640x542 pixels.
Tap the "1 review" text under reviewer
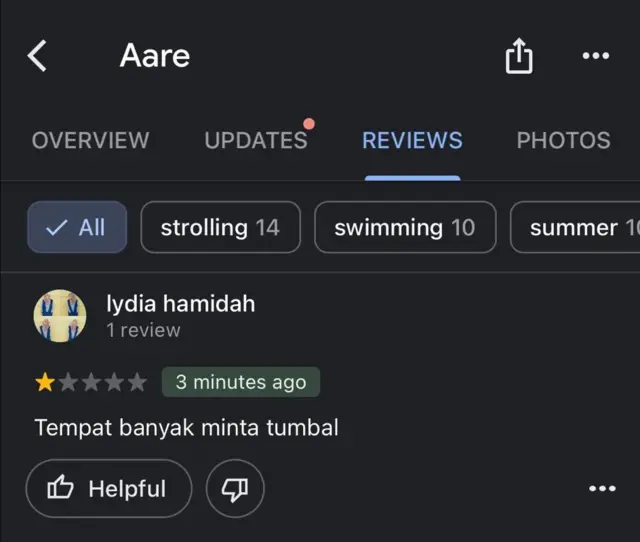[x=144, y=330]
